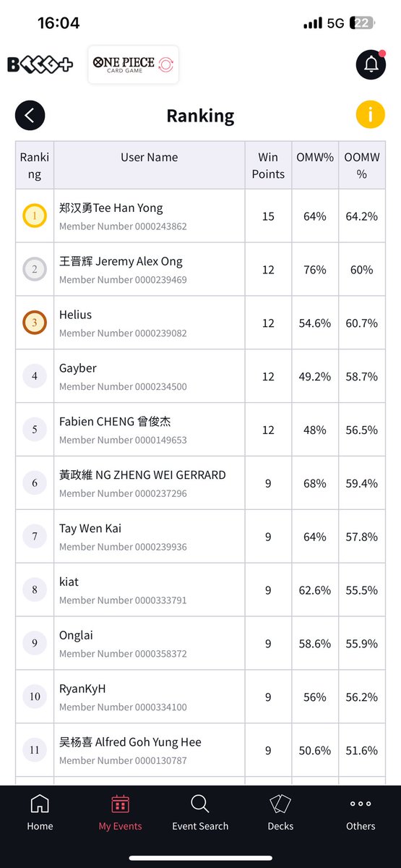This screenshot has width=401, height=868.
Task: Select the One Piece Card Game logo
Action: pos(134,64)
